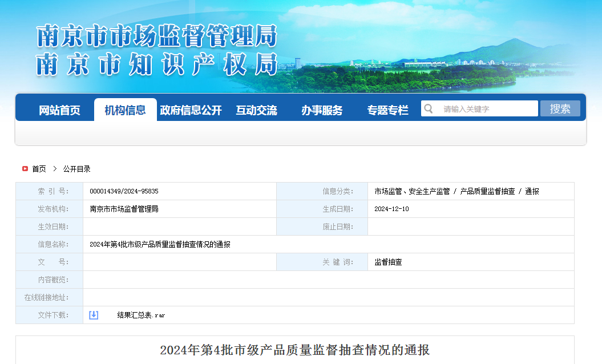Open 专题专栏 menu
Image resolution: width=602 pixels, height=364 pixels.
(x=388, y=110)
